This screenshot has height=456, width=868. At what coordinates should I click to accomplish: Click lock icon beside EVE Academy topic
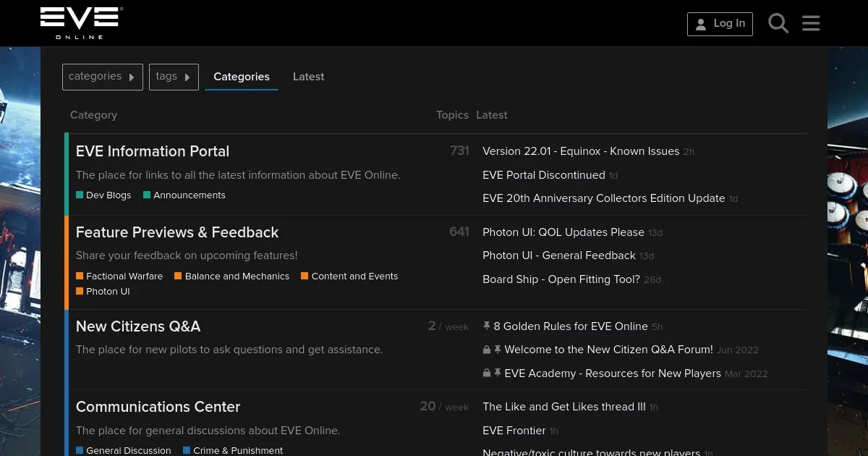pos(487,373)
